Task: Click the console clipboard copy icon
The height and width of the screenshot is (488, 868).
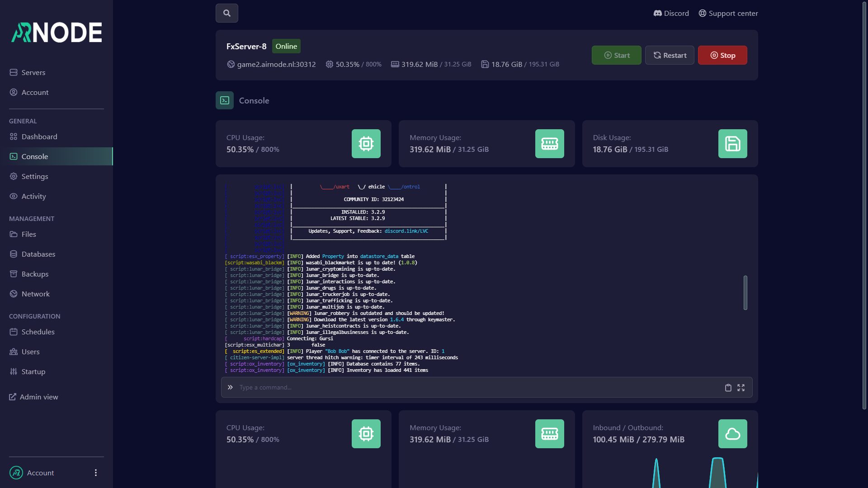Action: [728, 388]
